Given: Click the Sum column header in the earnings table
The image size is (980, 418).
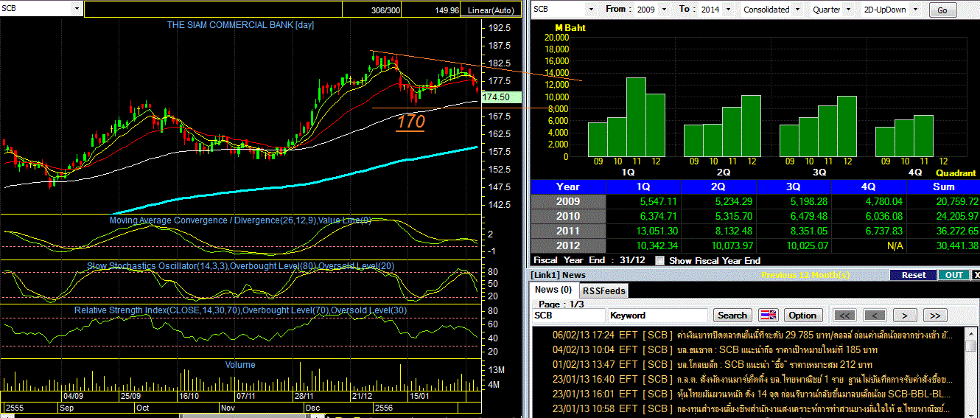Looking at the screenshot, I should [944, 187].
